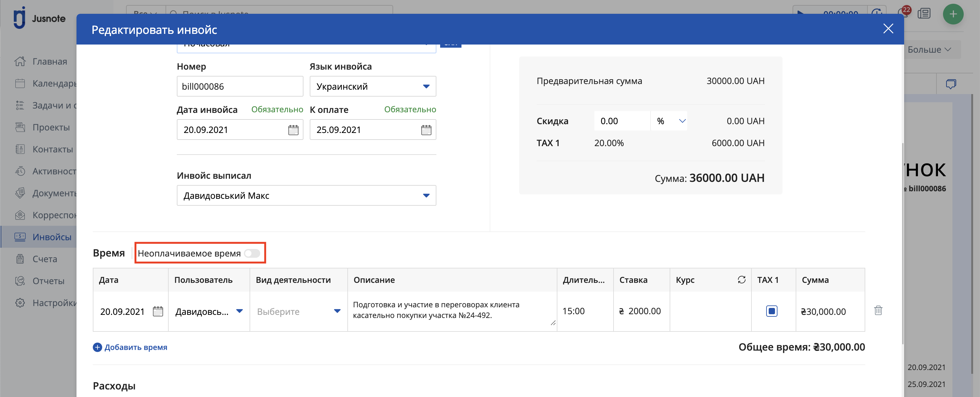This screenshot has height=397, width=980.
Task: Click the Добавить время link
Action: click(x=130, y=347)
